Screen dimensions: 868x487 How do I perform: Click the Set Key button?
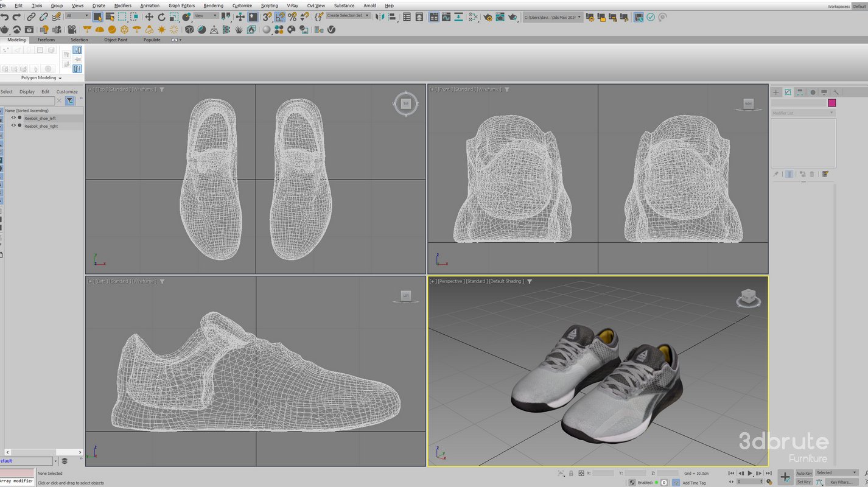tap(804, 482)
